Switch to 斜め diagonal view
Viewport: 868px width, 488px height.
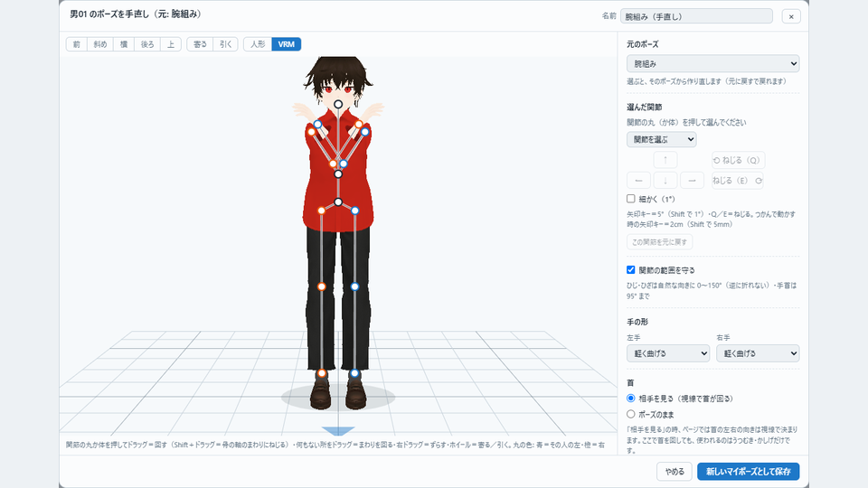[x=100, y=44]
